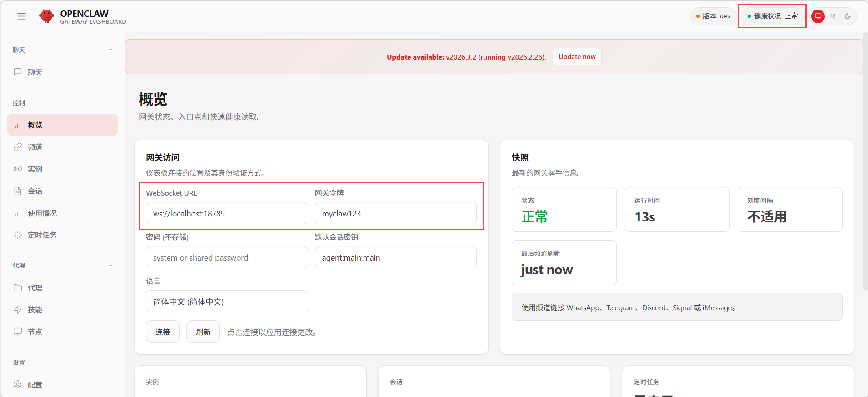Click the 刻度间隔 不适用 card

[790, 210]
